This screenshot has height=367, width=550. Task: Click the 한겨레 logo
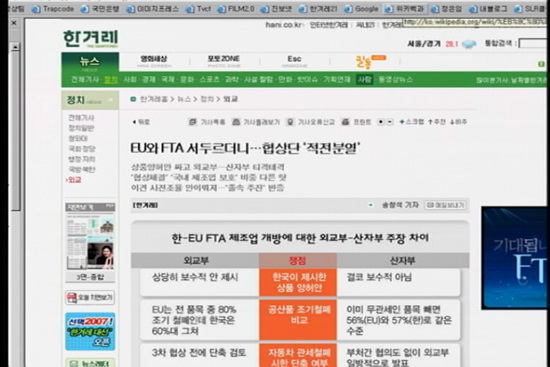coord(90,39)
